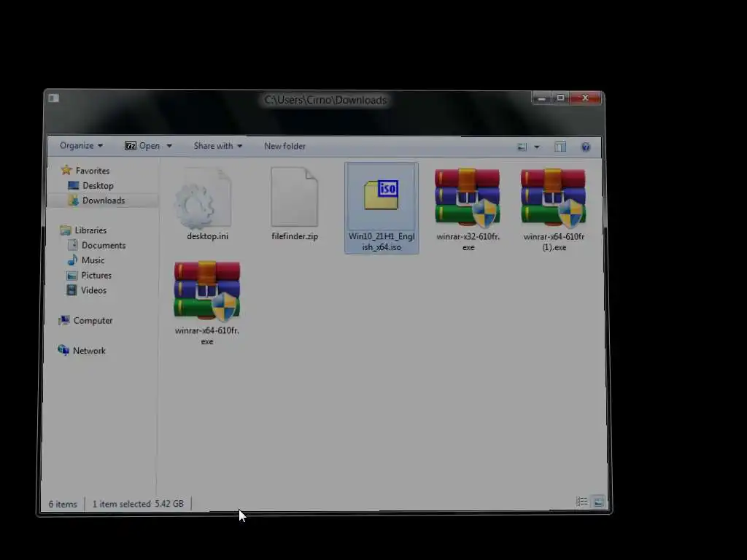Select Downloads in Favorites
Screen dimensions: 747x560
coord(97,201)
